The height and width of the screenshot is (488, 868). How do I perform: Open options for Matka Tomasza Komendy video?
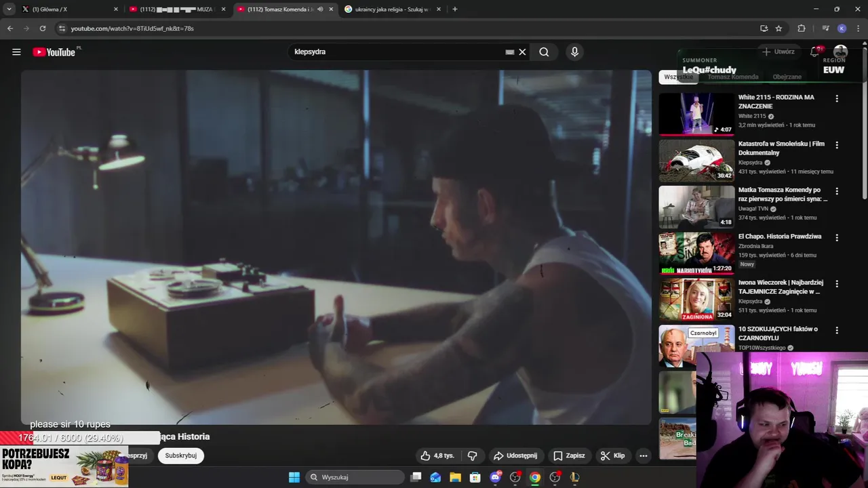click(x=837, y=191)
